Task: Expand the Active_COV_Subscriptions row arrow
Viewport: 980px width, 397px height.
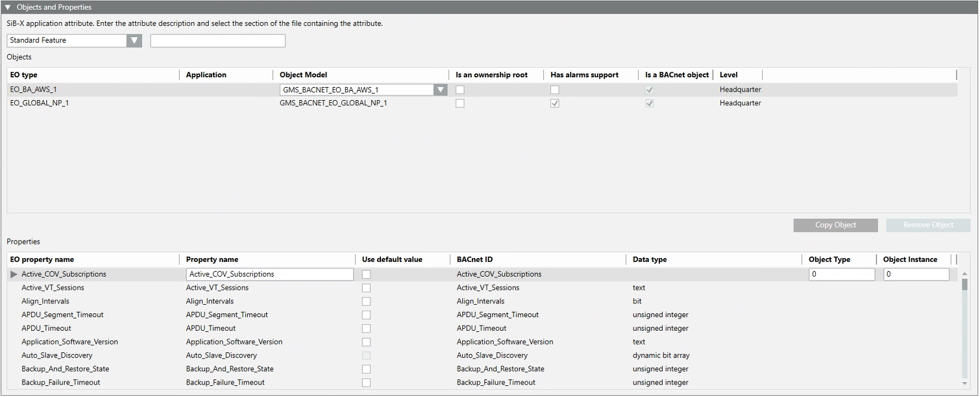Action: click(14, 274)
